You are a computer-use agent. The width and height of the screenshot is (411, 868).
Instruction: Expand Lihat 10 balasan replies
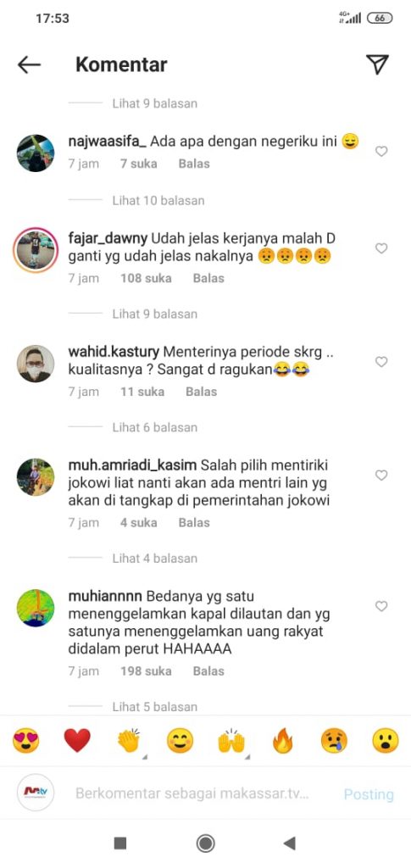(x=158, y=200)
